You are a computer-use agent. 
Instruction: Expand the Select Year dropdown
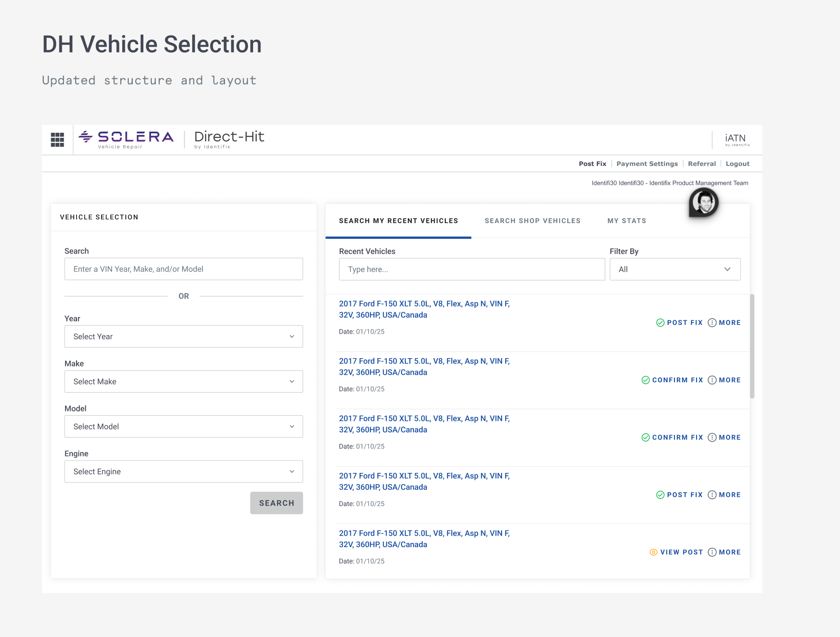pyautogui.click(x=183, y=336)
